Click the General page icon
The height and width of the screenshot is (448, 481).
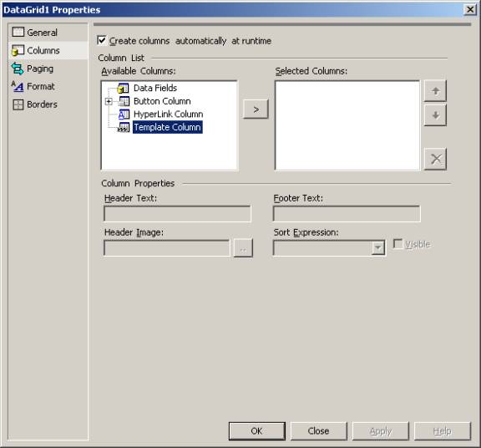[x=18, y=32]
